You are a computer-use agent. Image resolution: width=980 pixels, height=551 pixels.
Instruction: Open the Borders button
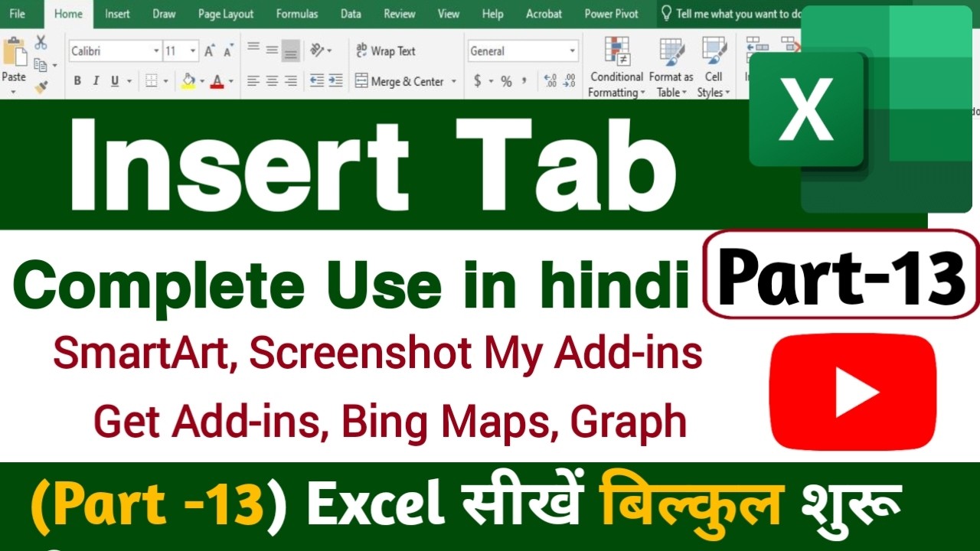coord(152,80)
